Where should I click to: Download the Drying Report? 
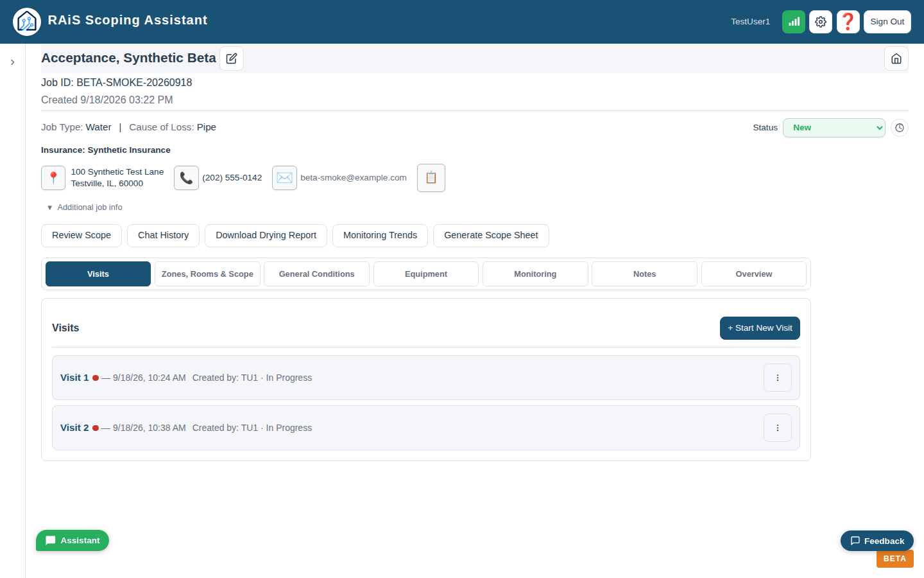[266, 236]
